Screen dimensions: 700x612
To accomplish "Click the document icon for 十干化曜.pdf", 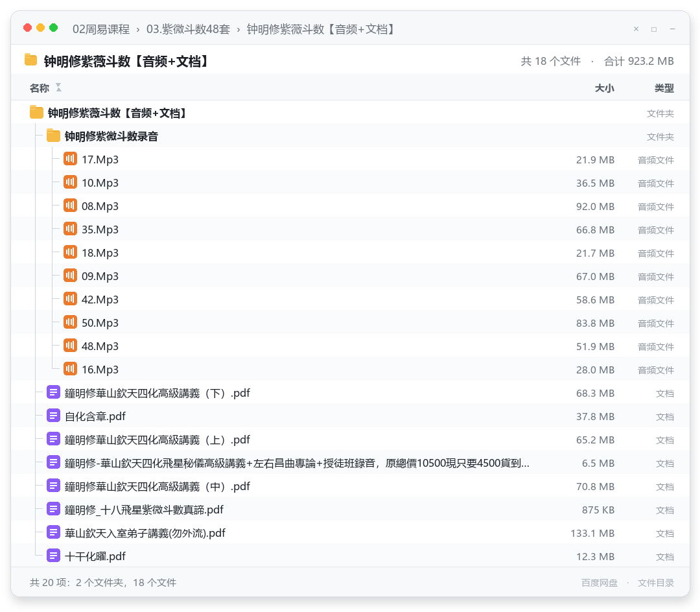I will [x=53, y=556].
